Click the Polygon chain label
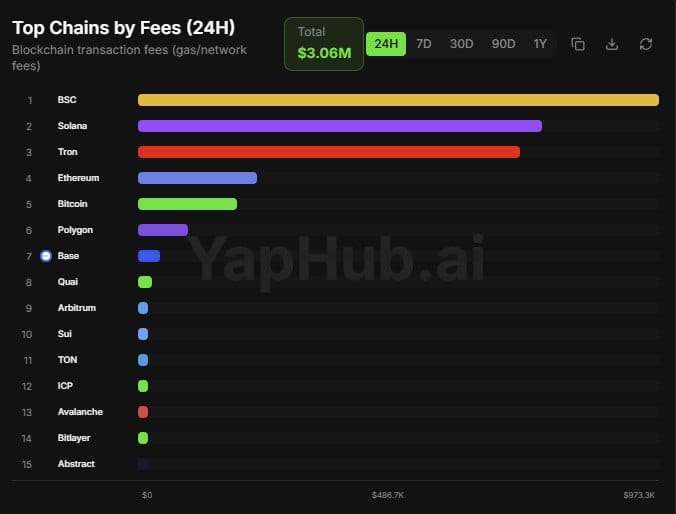Image resolution: width=676 pixels, height=514 pixels. (75, 230)
